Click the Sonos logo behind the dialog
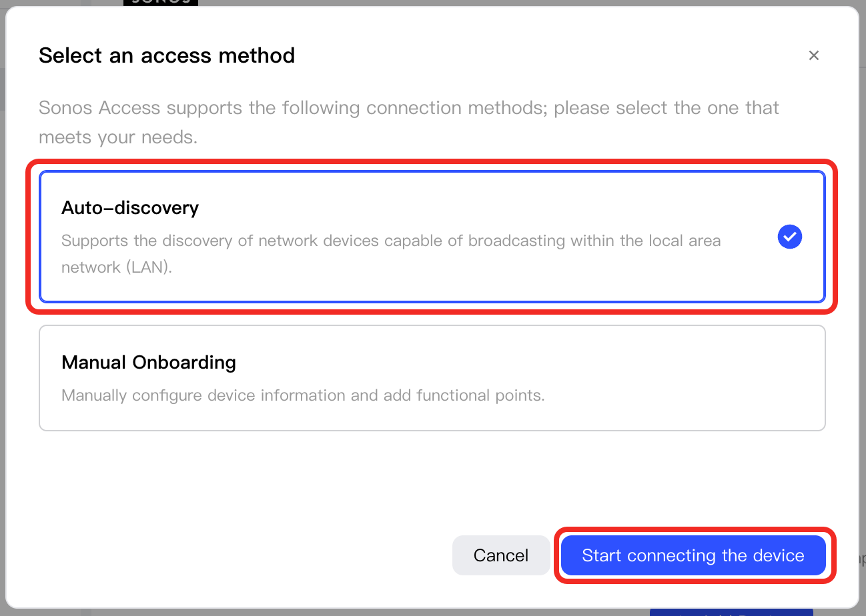The height and width of the screenshot is (616, 866). [x=161, y=3]
